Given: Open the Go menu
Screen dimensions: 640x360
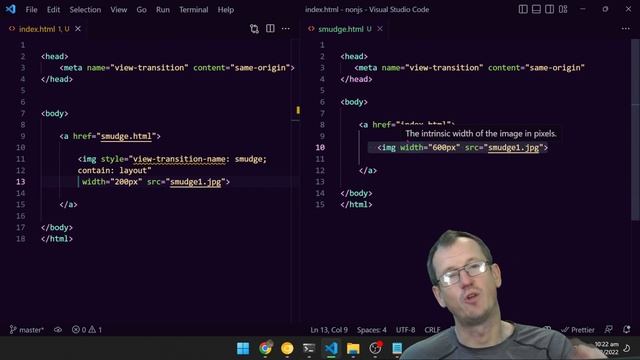Looking at the screenshot, I should pyautogui.click(x=141, y=9).
